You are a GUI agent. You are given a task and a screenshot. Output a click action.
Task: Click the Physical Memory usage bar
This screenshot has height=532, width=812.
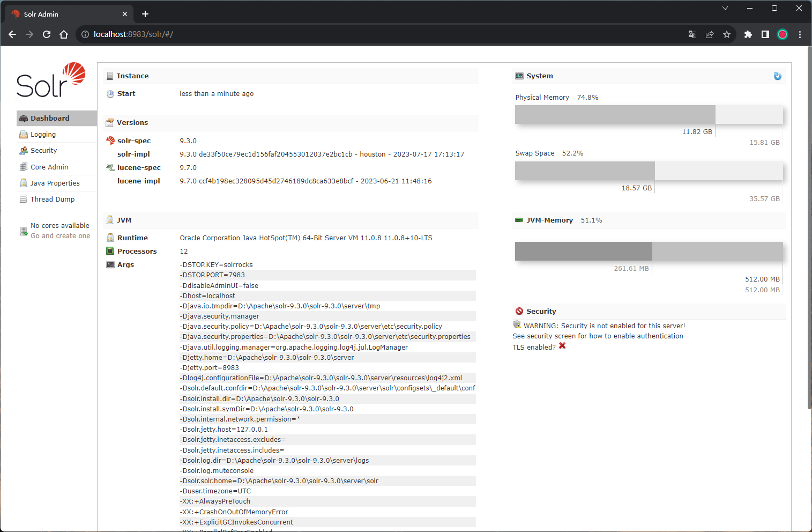click(649, 114)
